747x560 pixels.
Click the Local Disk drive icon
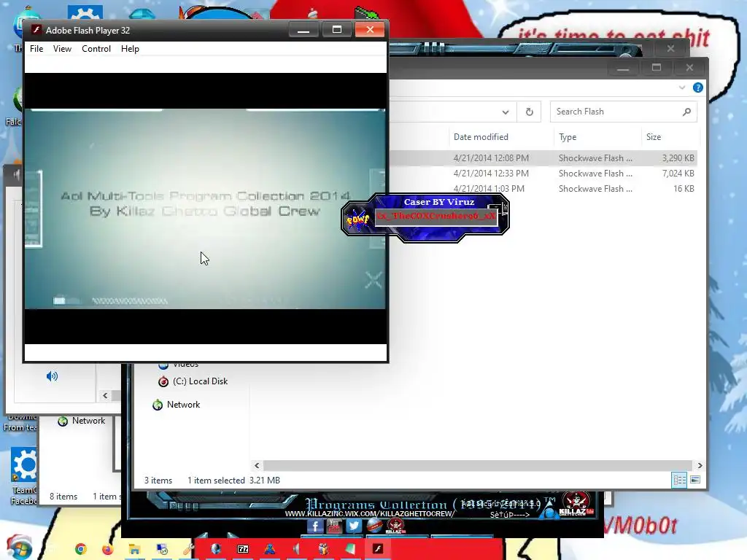tap(163, 381)
